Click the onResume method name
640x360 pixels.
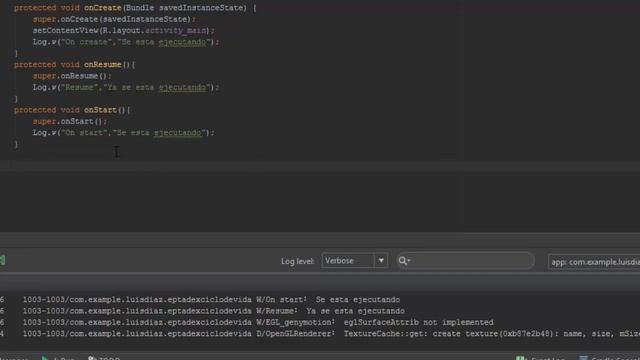point(102,64)
